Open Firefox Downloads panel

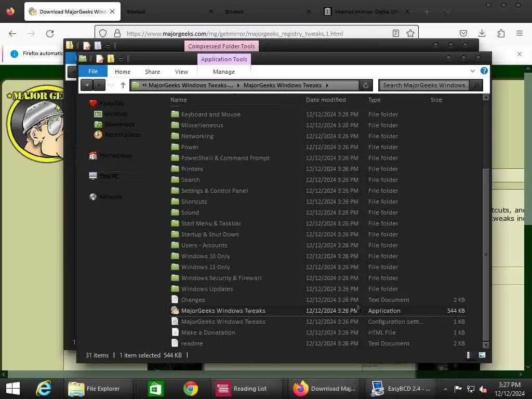[482, 33]
